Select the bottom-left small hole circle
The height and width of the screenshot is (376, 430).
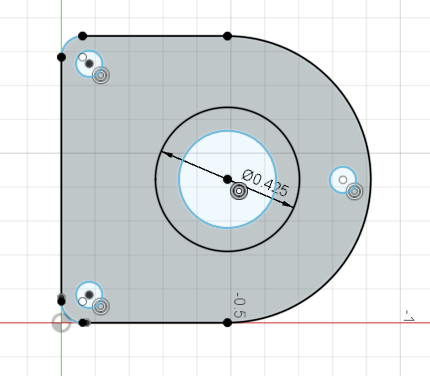coord(89,295)
